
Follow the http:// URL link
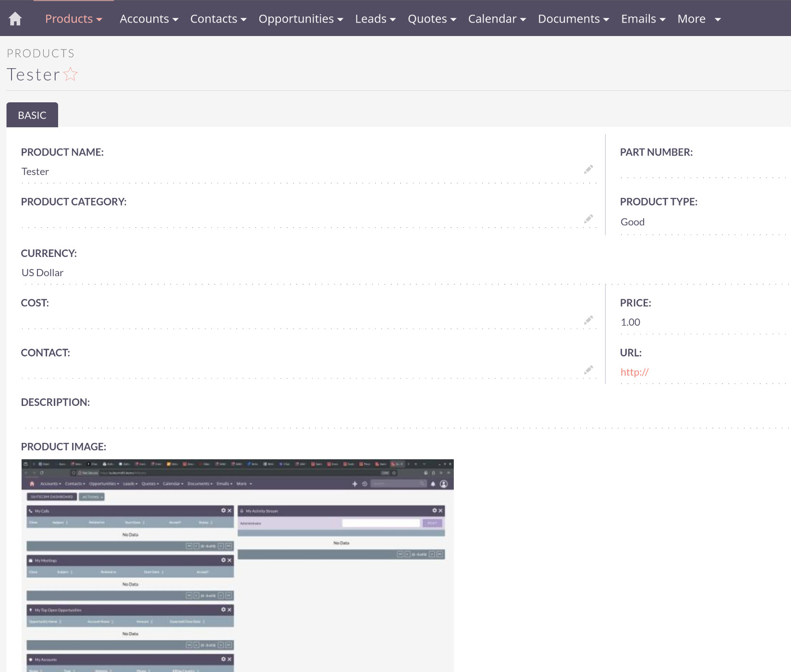634,372
